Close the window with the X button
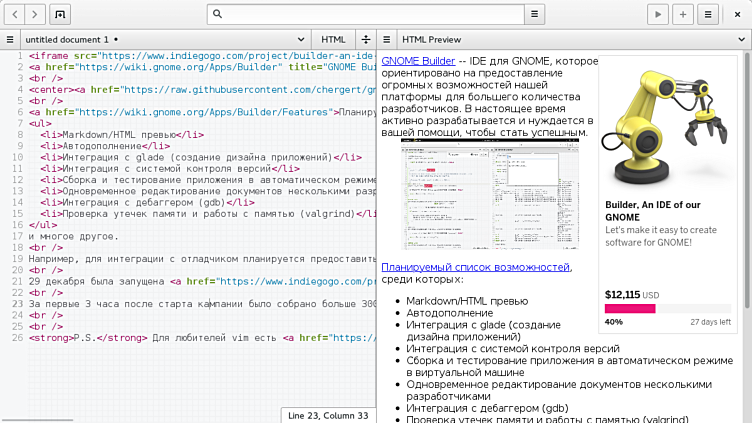 (x=738, y=14)
